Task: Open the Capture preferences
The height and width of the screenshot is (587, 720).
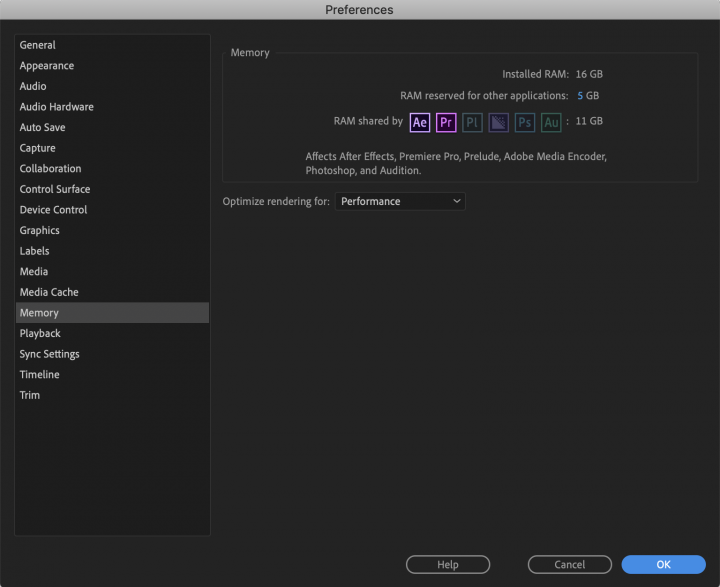Action: [x=112, y=148]
